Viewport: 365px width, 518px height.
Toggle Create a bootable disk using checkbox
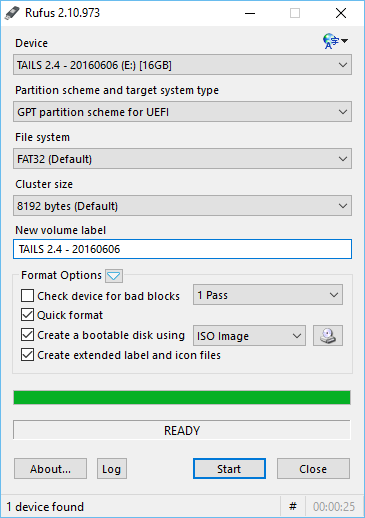coord(27,335)
